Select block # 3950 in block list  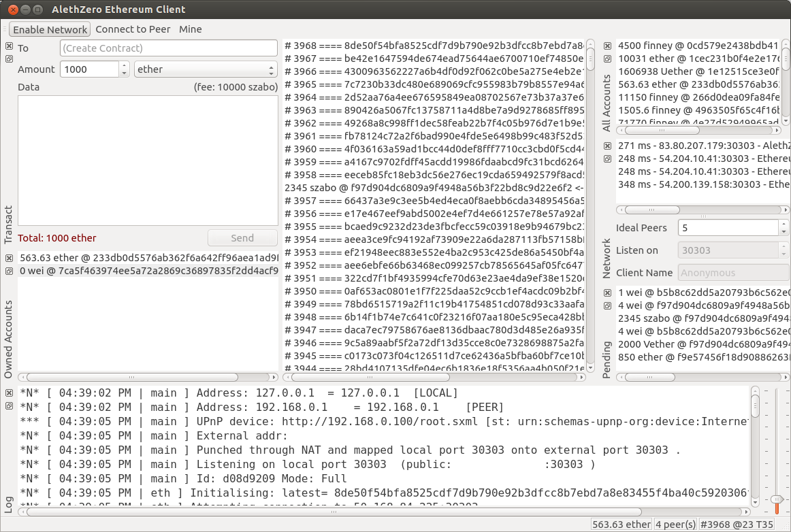pos(434,291)
